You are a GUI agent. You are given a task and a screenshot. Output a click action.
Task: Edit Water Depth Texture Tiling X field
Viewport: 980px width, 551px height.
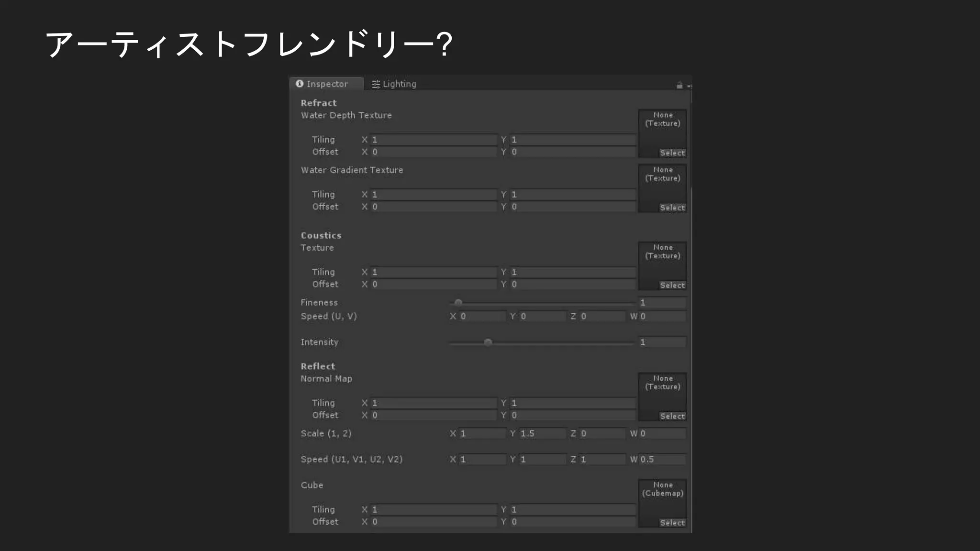(434, 140)
